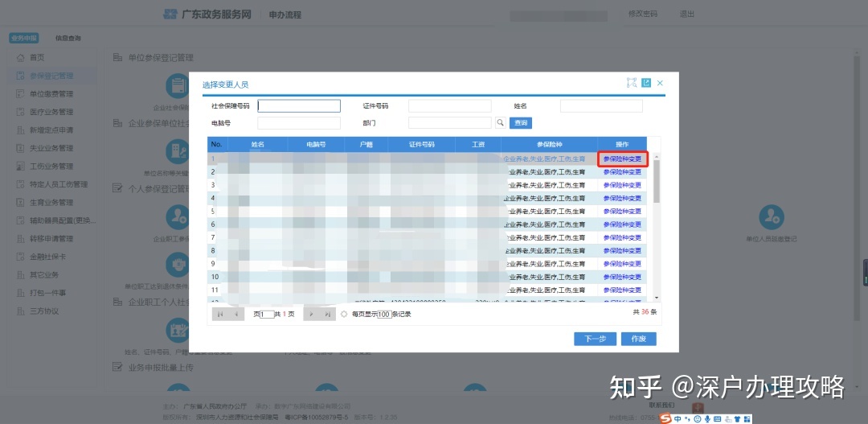This screenshot has height=424, width=868.
Task: Click 企业职工参保 person-plus round icon
Action: tap(178, 217)
